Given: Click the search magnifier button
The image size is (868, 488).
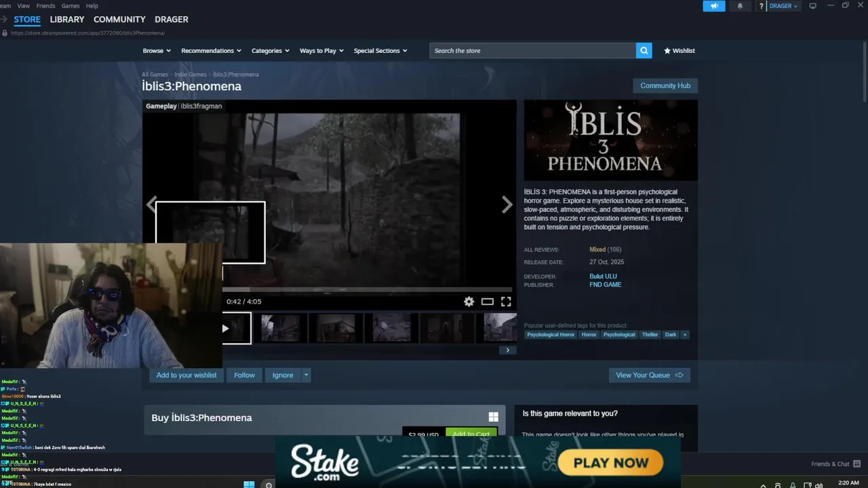Looking at the screenshot, I should [x=644, y=50].
